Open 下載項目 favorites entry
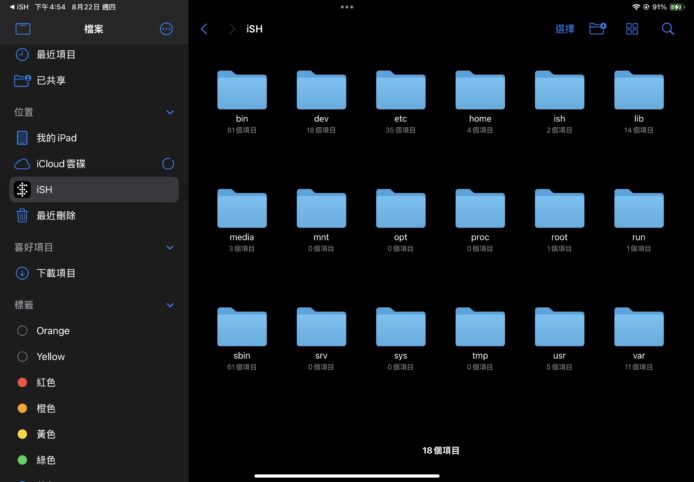This screenshot has height=482, width=694. (x=56, y=273)
